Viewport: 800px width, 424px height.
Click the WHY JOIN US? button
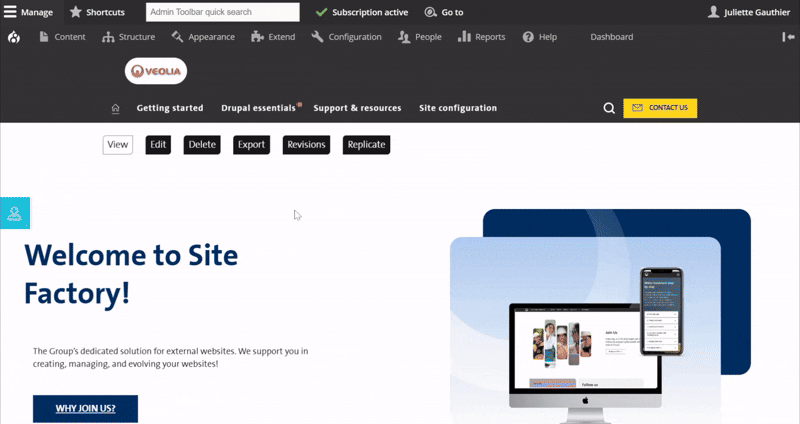click(x=85, y=408)
